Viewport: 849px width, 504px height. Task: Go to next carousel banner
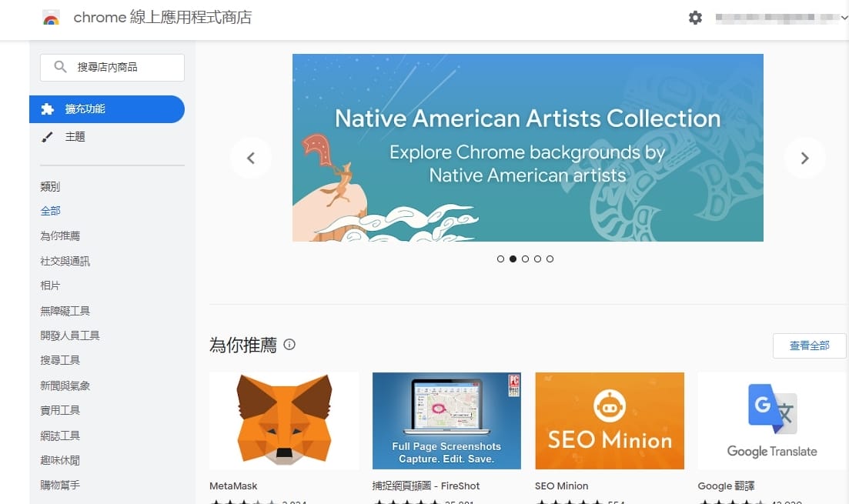pyautogui.click(x=804, y=158)
